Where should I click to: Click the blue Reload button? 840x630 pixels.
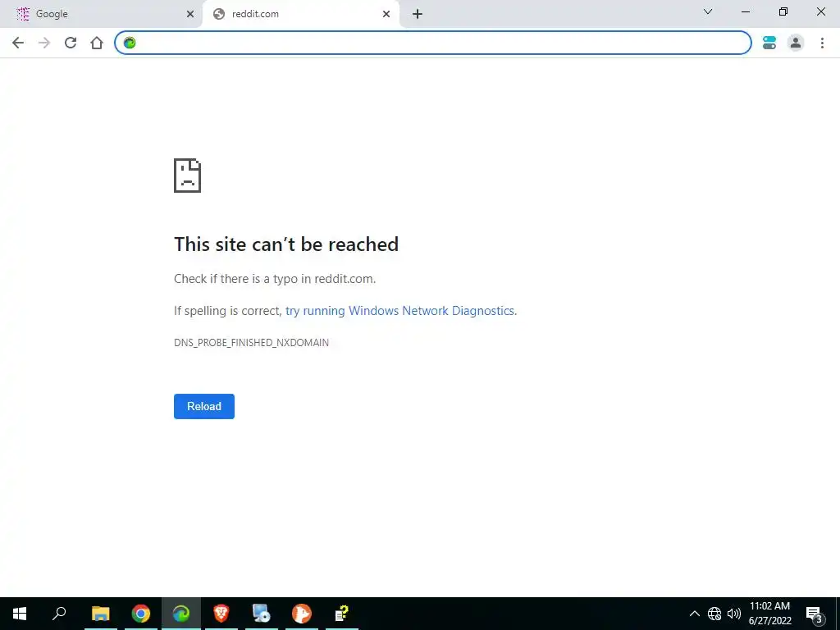(x=204, y=406)
